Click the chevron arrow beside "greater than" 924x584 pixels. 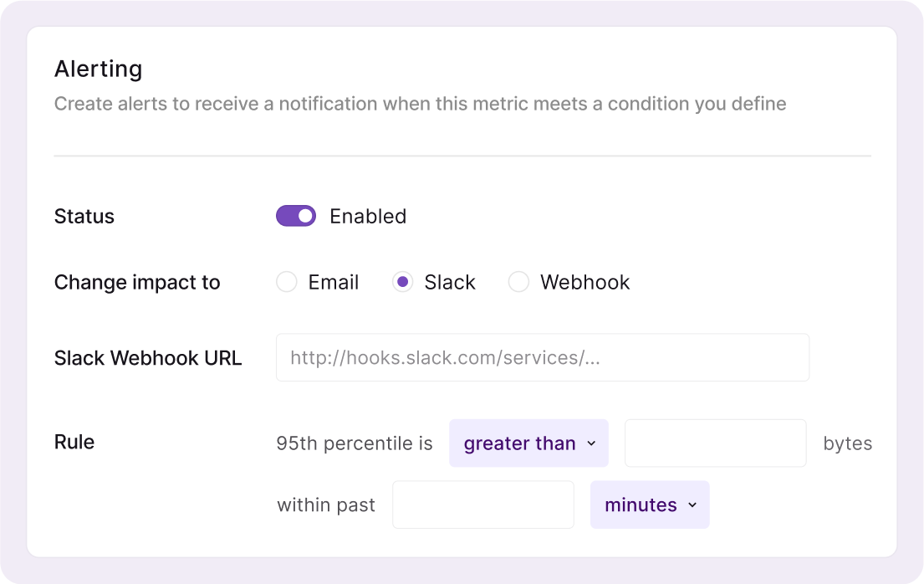(591, 443)
